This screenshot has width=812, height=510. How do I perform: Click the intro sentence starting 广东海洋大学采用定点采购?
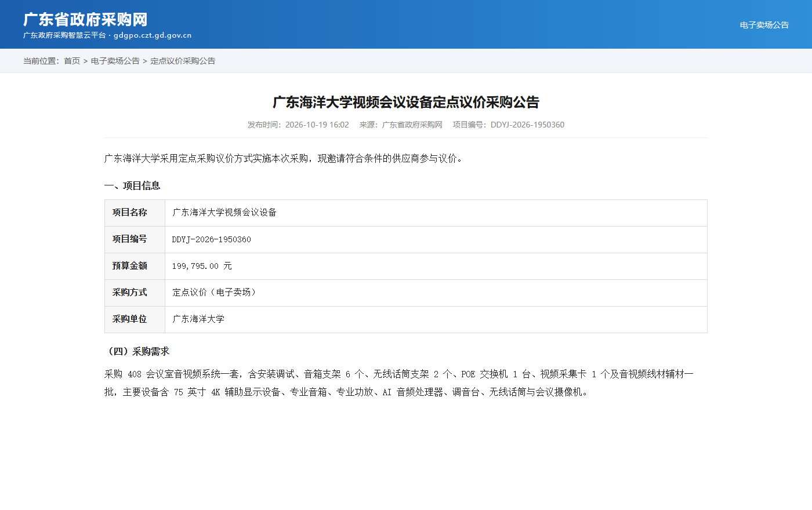tap(285, 158)
